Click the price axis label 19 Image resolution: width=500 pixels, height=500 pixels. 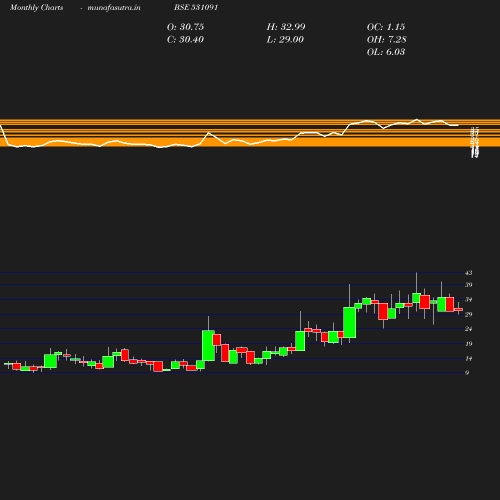click(469, 343)
